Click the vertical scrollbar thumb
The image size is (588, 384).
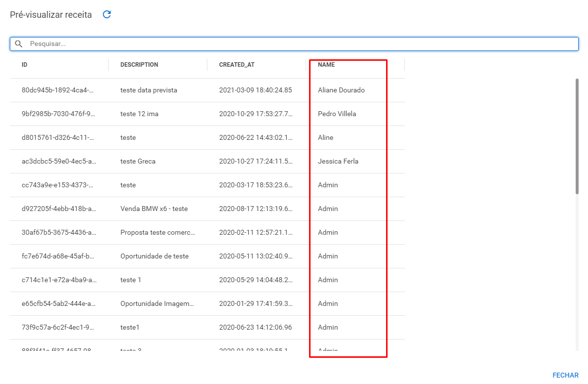click(x=577, y=136)
